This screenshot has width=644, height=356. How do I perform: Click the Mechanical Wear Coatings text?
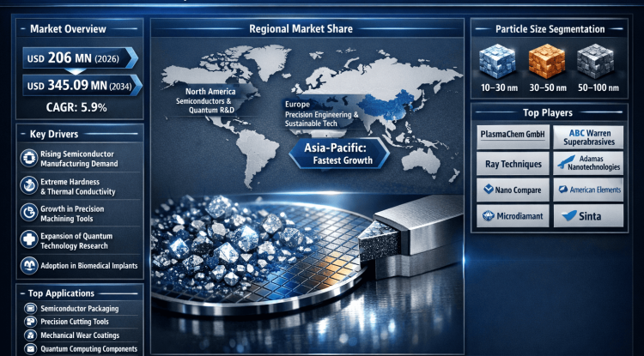80,335
